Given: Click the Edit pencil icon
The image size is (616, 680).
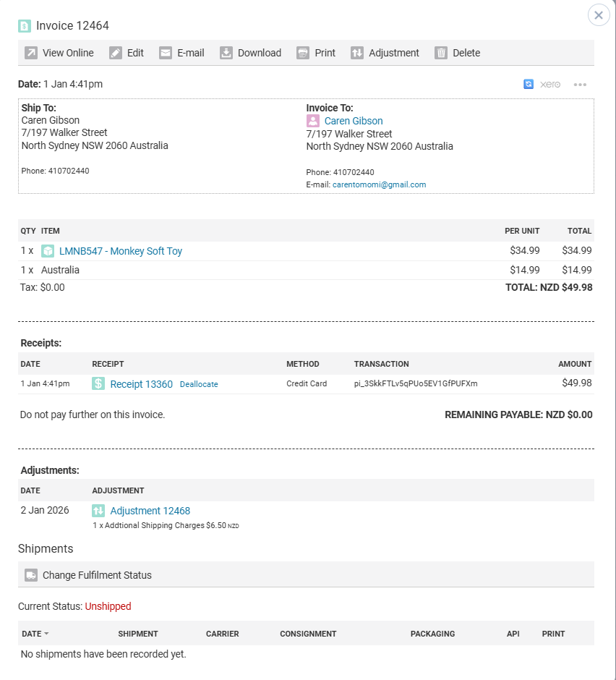Looking at the screenshot, I should click(x=116, y=53).
